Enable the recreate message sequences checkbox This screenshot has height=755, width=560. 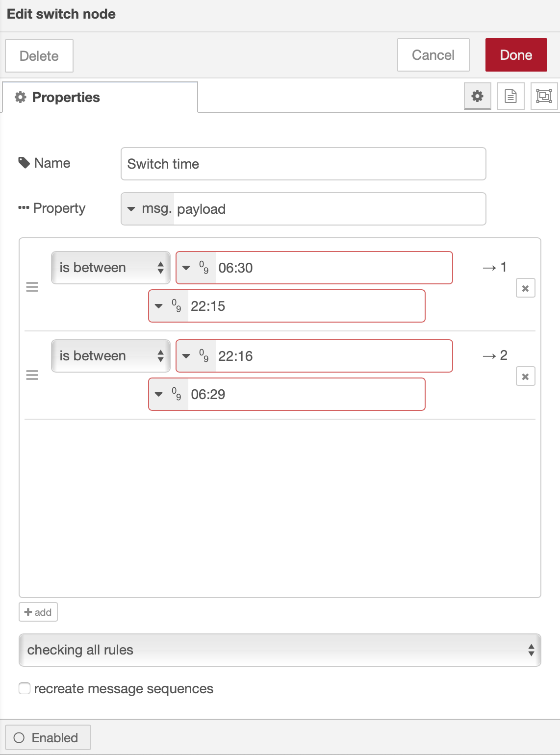pyautogui.click(x=24, y=688)
